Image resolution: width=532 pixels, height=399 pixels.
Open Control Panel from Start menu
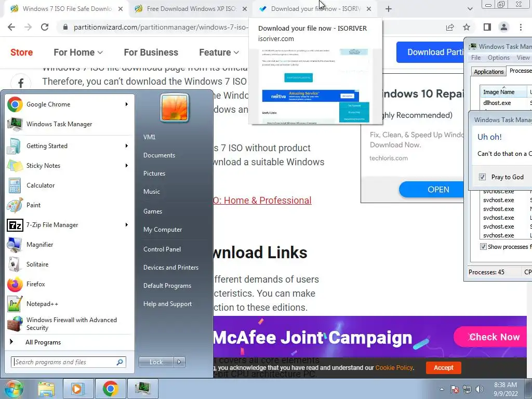click(162, 249)
